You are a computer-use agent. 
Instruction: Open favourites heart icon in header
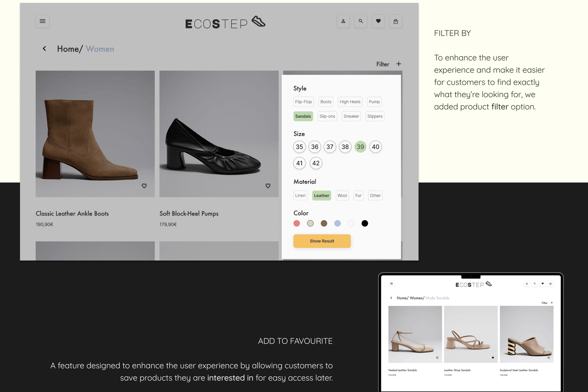click(378, 21)
